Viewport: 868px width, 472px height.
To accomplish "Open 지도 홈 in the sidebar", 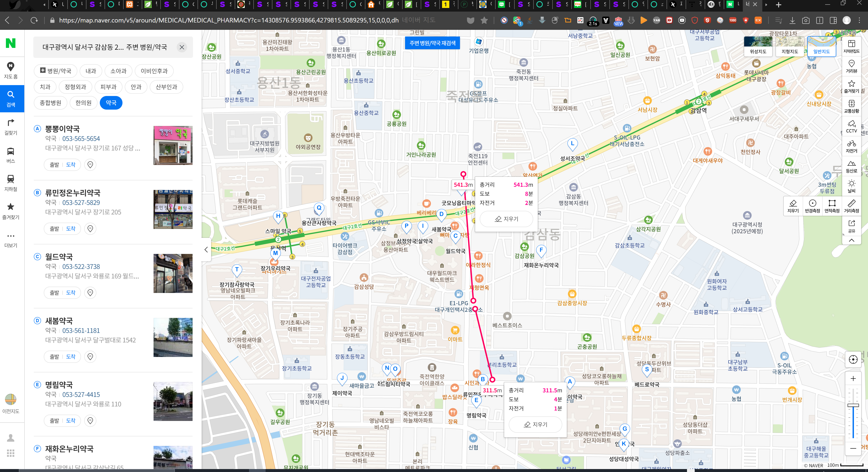I will coord(11,71).
